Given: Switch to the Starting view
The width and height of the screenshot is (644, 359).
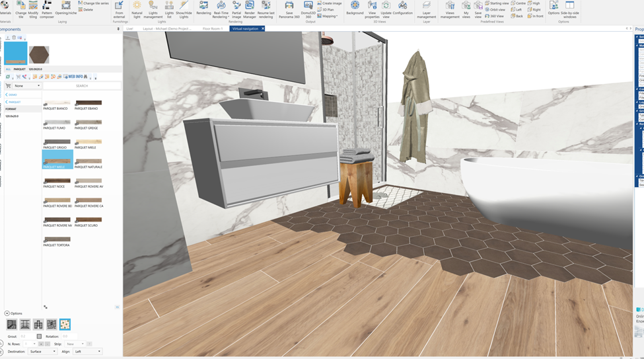Looking at the screenshot, I should [x=497, y=3].
